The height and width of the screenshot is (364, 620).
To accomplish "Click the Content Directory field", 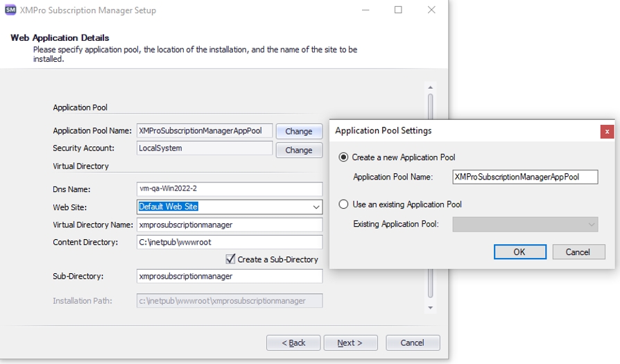I will [x=230, y=242].
